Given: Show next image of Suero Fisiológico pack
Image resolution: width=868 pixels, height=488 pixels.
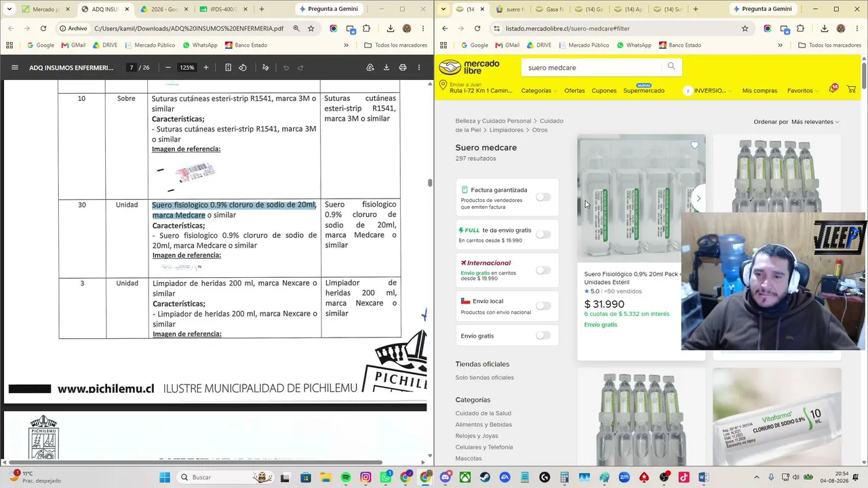Looking at the screenshot, I should [698, 199].
